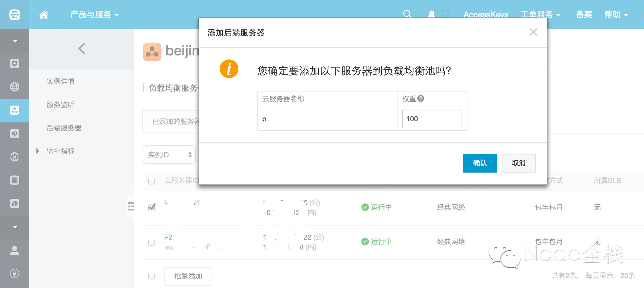Screen dimensions: 644x288
Task: Open the billing yen sidebar icon
Action: [15, 273]
